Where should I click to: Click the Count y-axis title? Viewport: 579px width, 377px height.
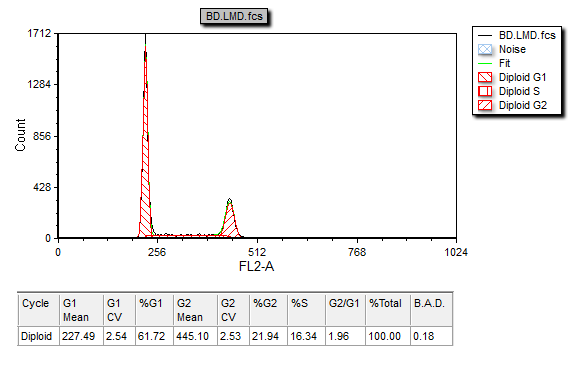click(21, 135)
